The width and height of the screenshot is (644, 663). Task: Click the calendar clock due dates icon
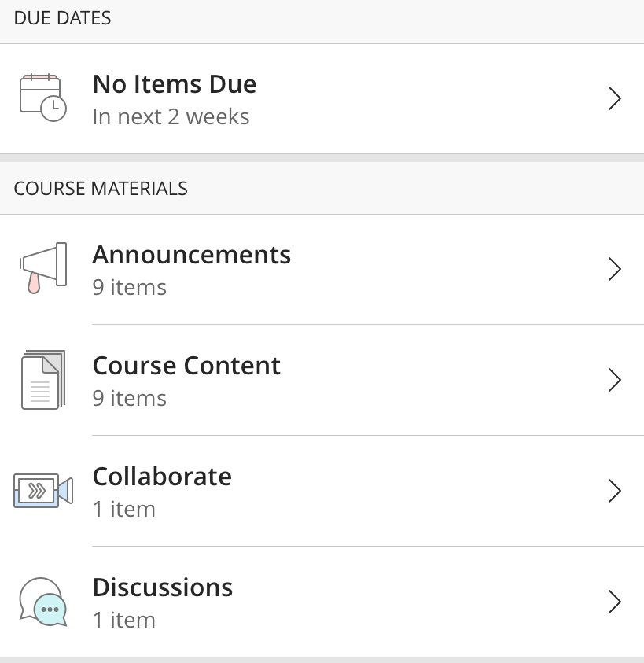[43, 98]
